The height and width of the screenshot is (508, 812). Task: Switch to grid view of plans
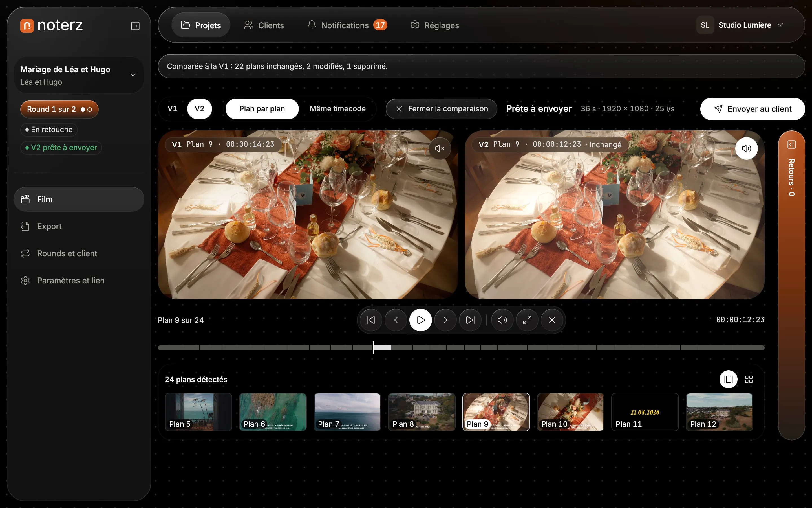click(x=749, y=379)
